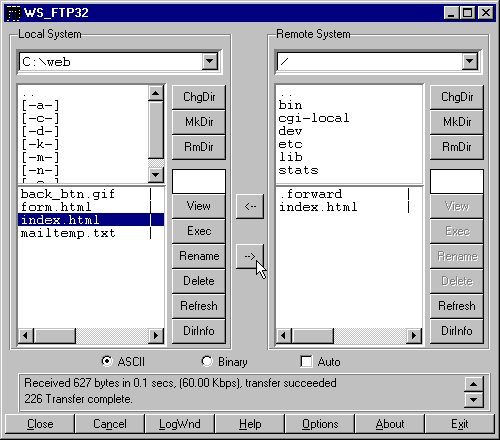This screenshot has width=500, height=440.
Task: Click local filter input field above View
Action: 199,181
